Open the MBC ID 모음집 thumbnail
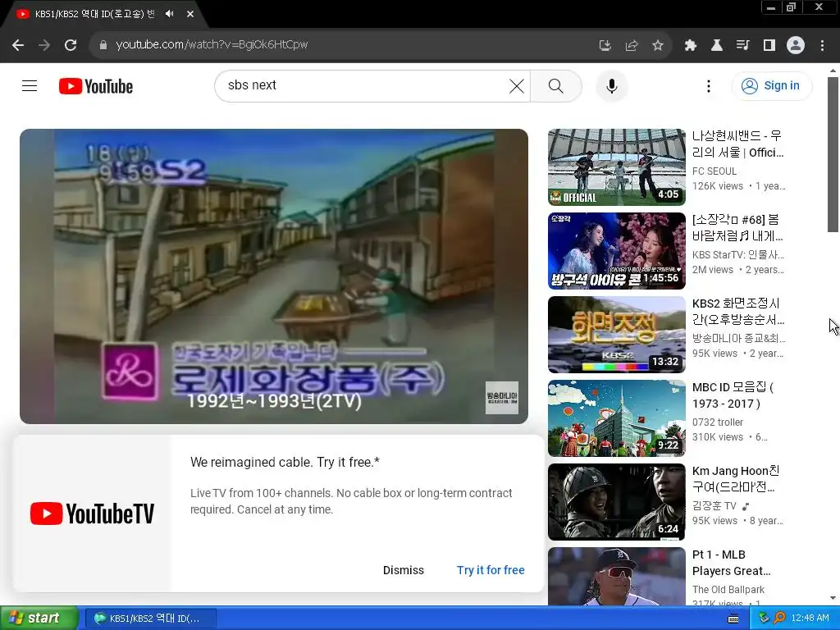 617,418
